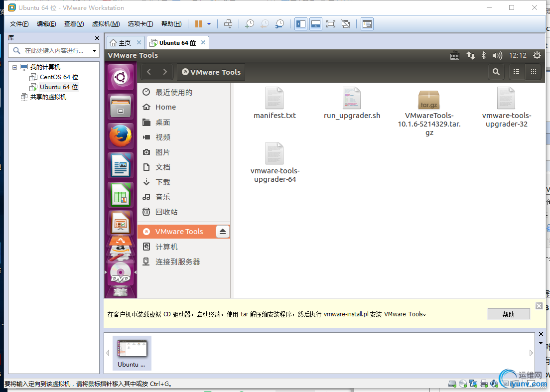The height and width of the screenshot is (392, 550).
Task: Search files with the magnifier icon
Action: tap(496, 72)
